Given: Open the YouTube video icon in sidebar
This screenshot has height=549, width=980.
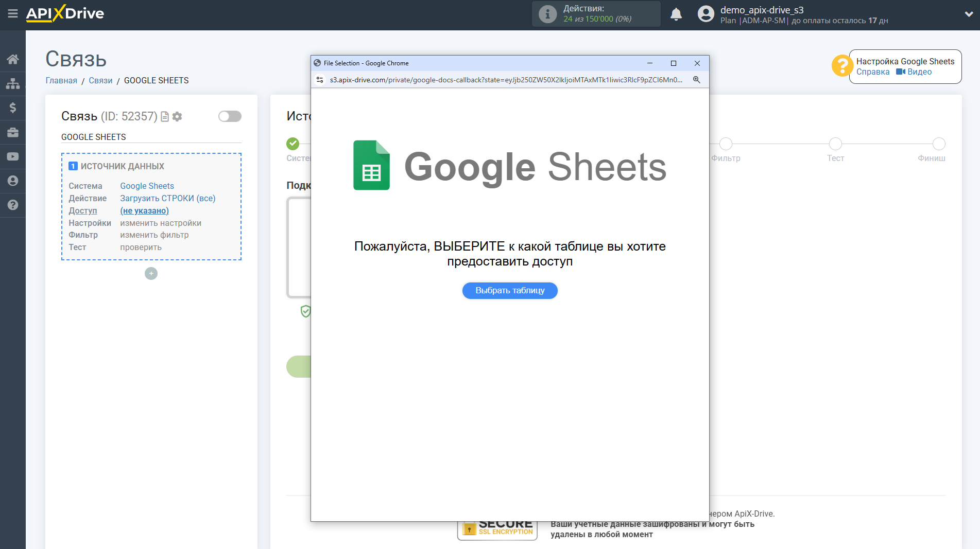Looking at the screenshot, I should click(x=13, y=156).
